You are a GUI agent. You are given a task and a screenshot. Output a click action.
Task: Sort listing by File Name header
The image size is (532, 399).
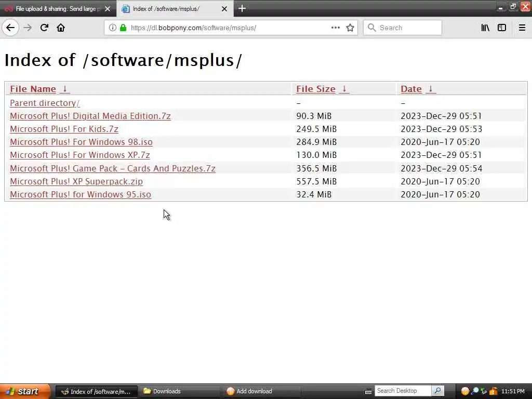[x=33, y=89]
